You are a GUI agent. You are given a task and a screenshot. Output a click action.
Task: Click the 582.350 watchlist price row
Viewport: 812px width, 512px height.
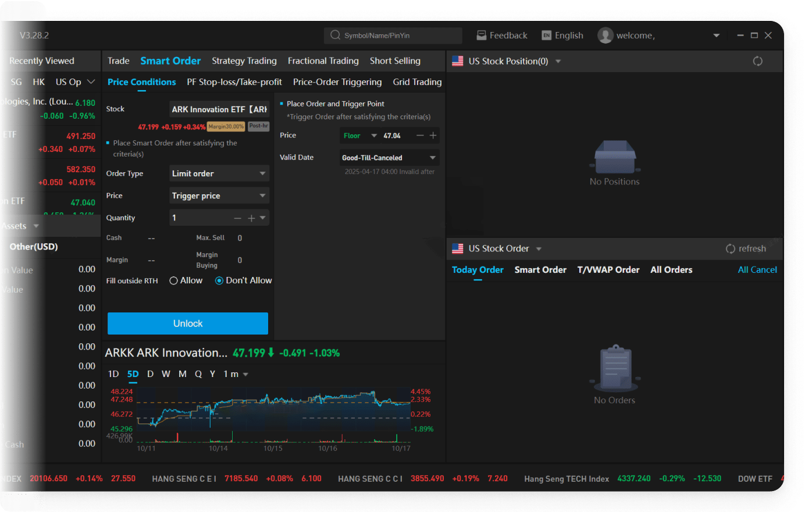click(50, 175)
